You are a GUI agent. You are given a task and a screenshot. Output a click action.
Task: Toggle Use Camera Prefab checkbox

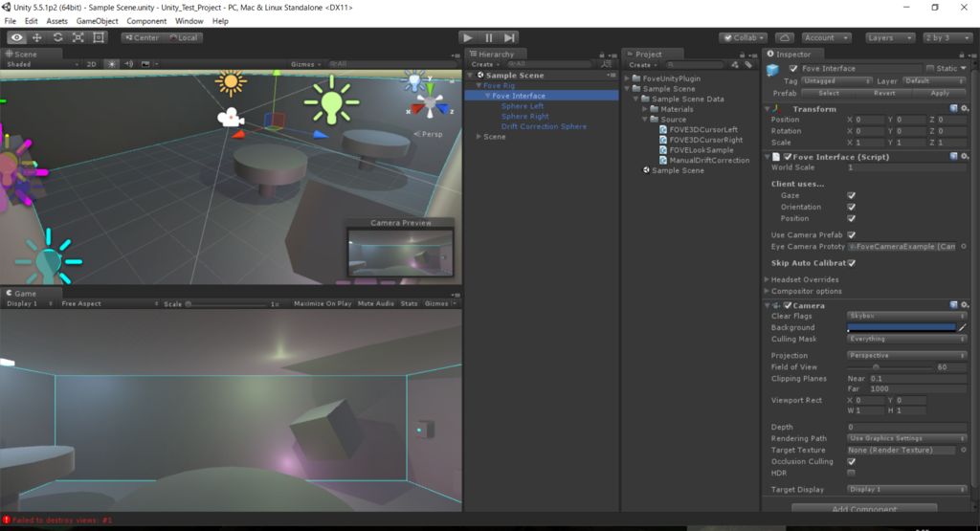[851, 235]
